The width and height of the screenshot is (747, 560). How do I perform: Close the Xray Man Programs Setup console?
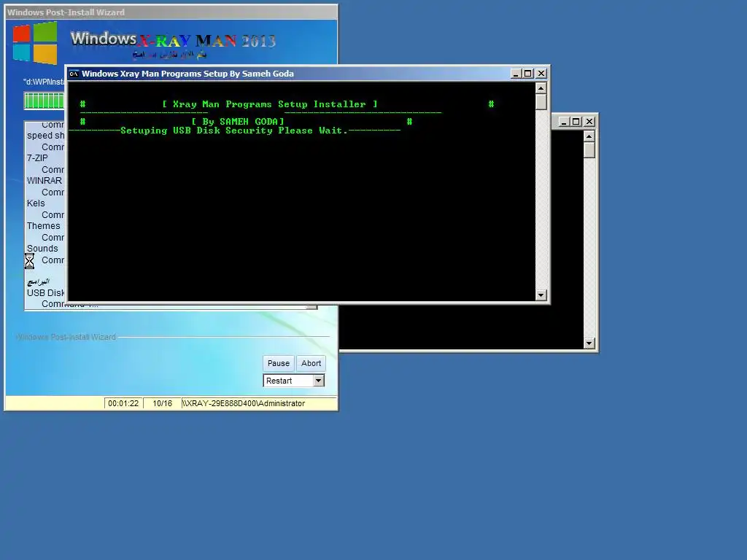(541, 74)
